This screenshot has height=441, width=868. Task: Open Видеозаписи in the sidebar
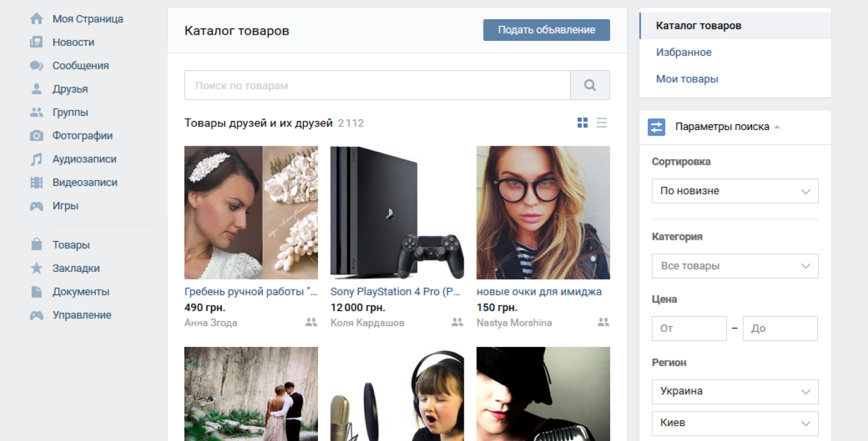(x=85, y=183)
